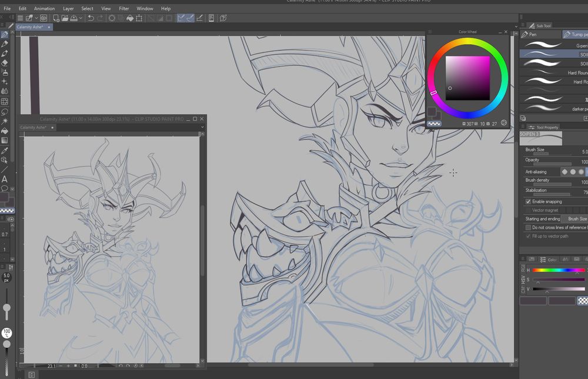Select the transparent color checker swatch in left toolbar
Screen dimensions: 588x379
[7, 211]
